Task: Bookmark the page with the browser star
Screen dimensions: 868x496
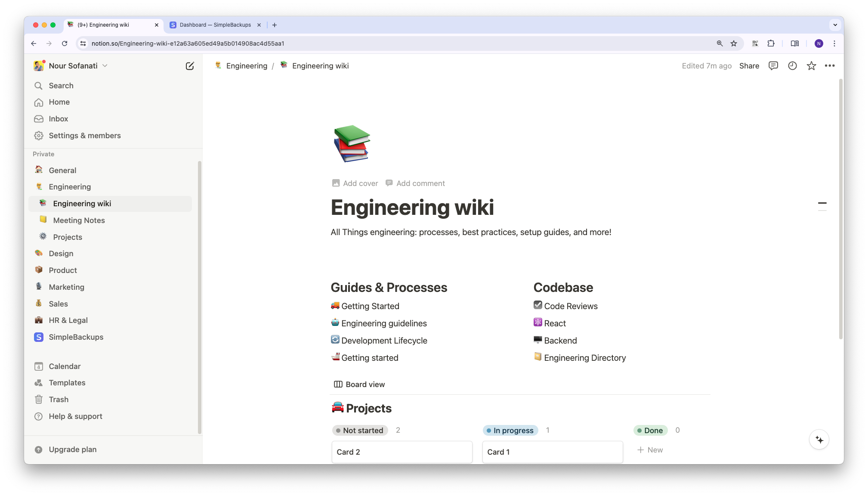Action: coord(734,43)
